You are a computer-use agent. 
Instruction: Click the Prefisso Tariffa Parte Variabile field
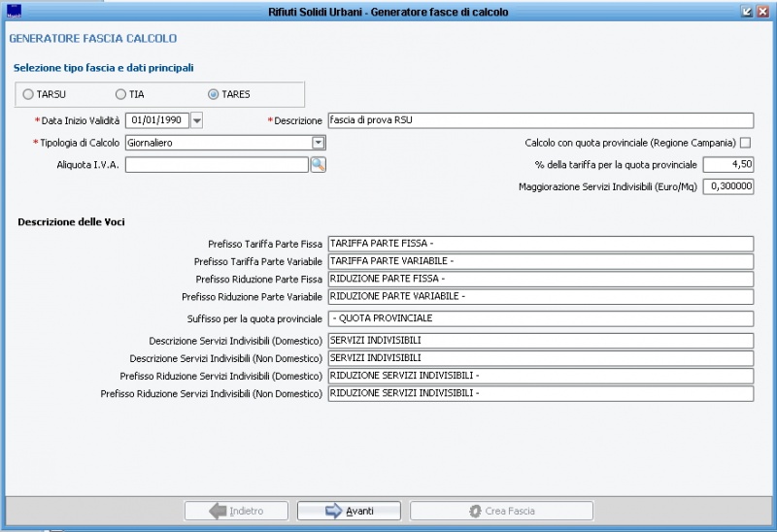pyautogui.click(x=541, y=261)
